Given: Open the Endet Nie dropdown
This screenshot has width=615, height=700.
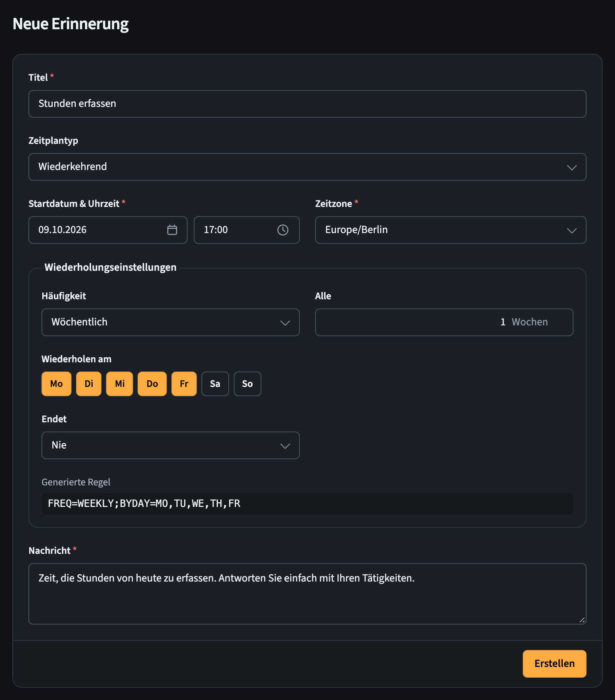Looking at the screenshot, I should [x=171, y=445].
